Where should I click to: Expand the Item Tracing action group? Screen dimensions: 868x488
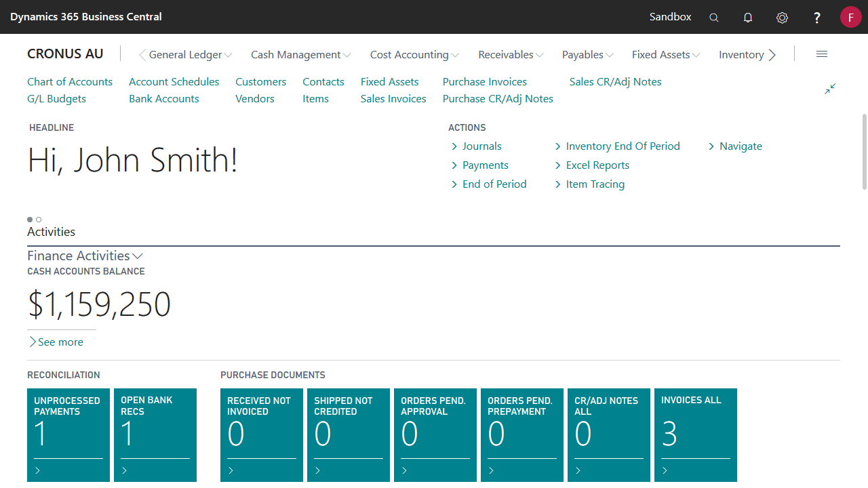[589, 184]
